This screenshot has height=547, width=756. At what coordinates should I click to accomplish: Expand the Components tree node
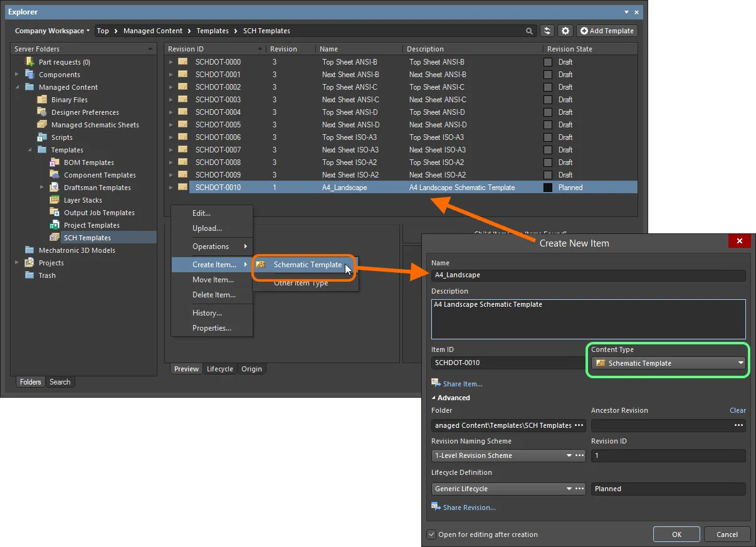18,75
